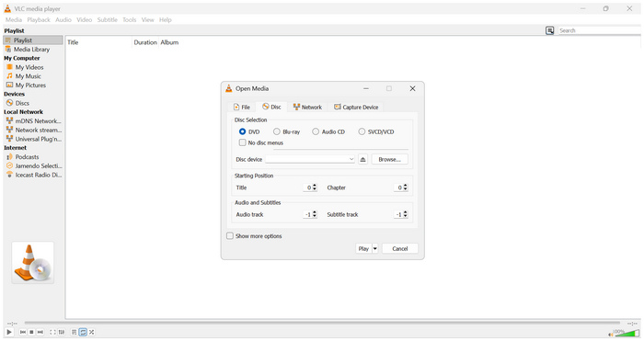Open the Help menu

pos(165,19)
